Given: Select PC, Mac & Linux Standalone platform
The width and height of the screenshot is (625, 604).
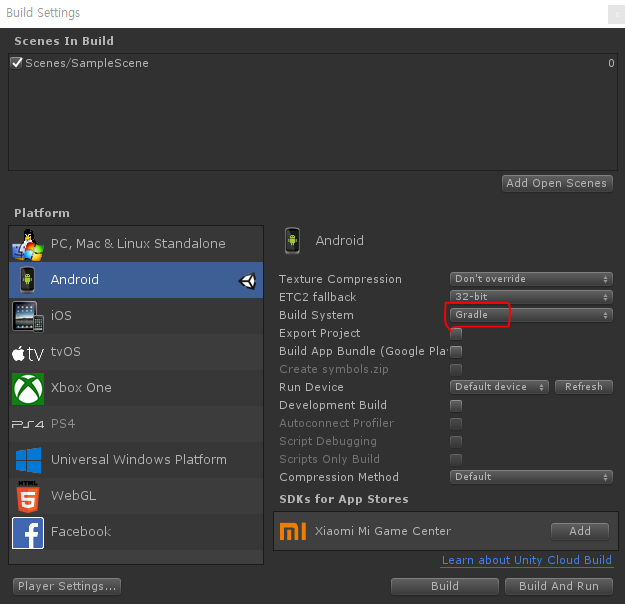Looking at the screenshot, I should [x=136, y=244].
